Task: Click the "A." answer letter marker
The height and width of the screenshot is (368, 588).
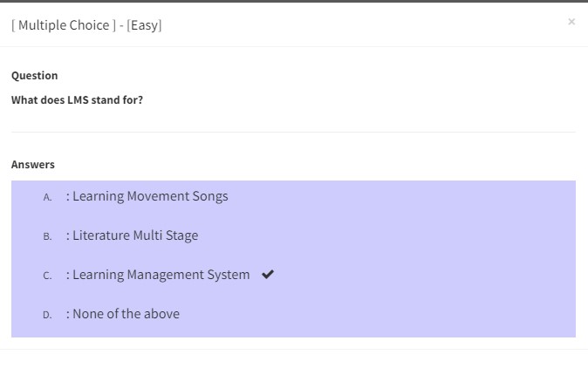Action: pos(48,197)
